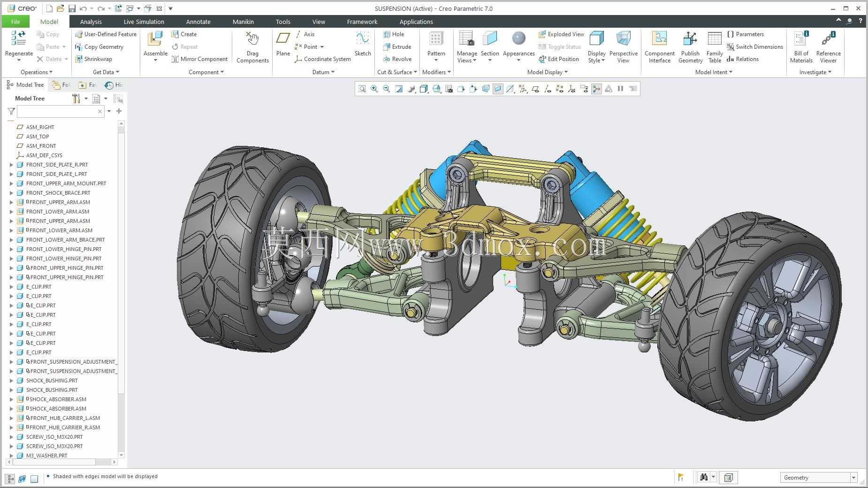Start a new Sketch
Image resolution: width=868 pixels, height=488 pixels.
tap(362, 44)
